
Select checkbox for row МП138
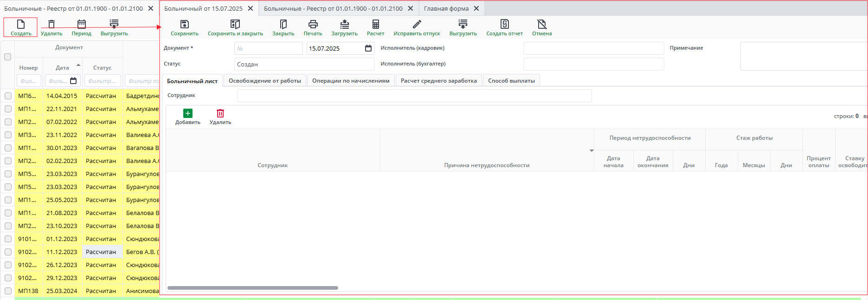pos(8,291)
